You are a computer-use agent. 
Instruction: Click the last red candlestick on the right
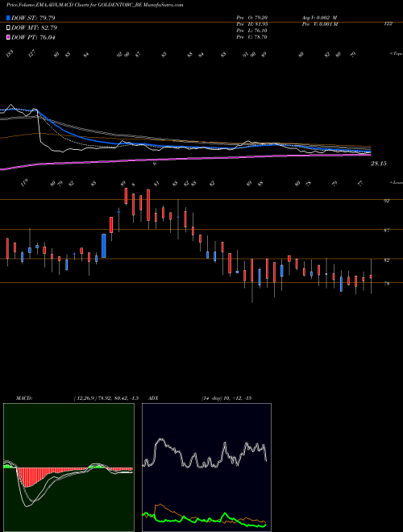(x=371, y=276)
